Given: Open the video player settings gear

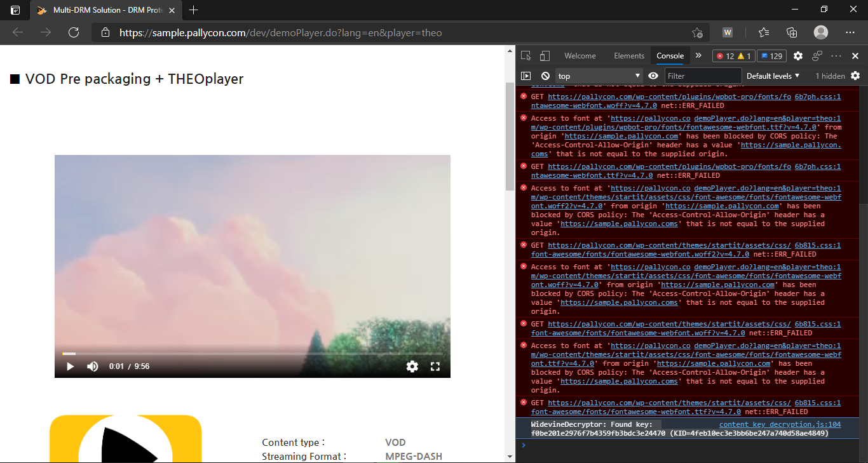Looking at the screenshot, I should tap(412, 366).
